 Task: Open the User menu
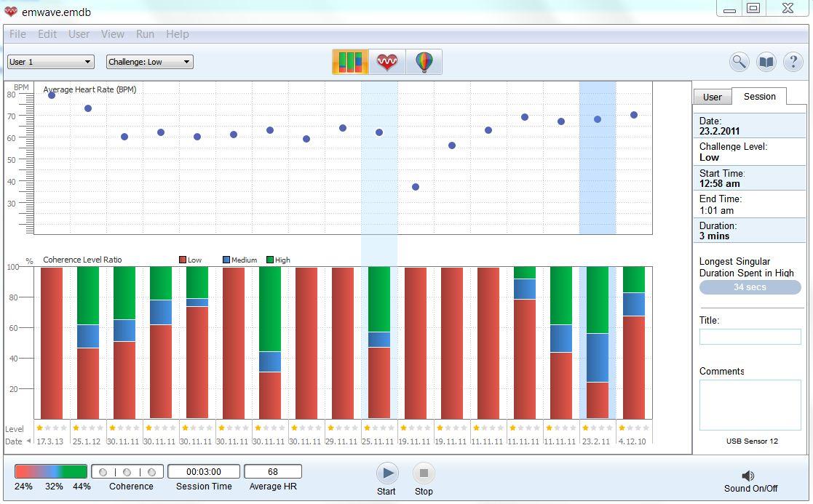click(79, 34)
